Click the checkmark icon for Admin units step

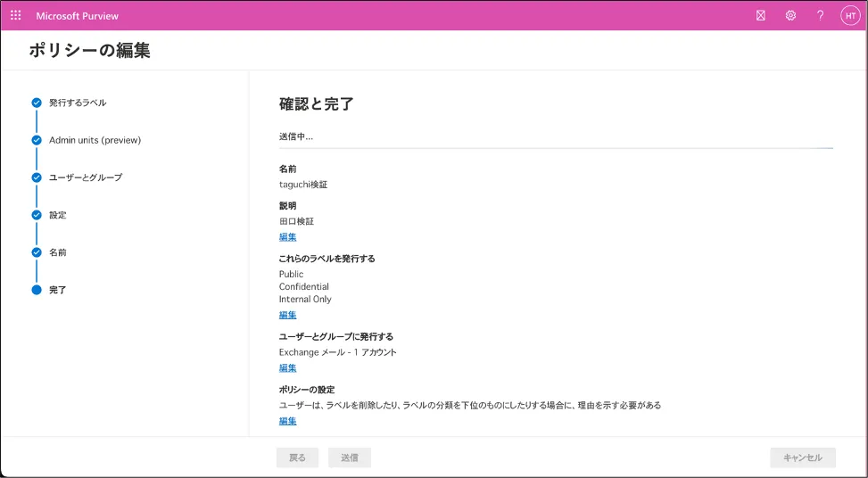(x=37, y=140)
